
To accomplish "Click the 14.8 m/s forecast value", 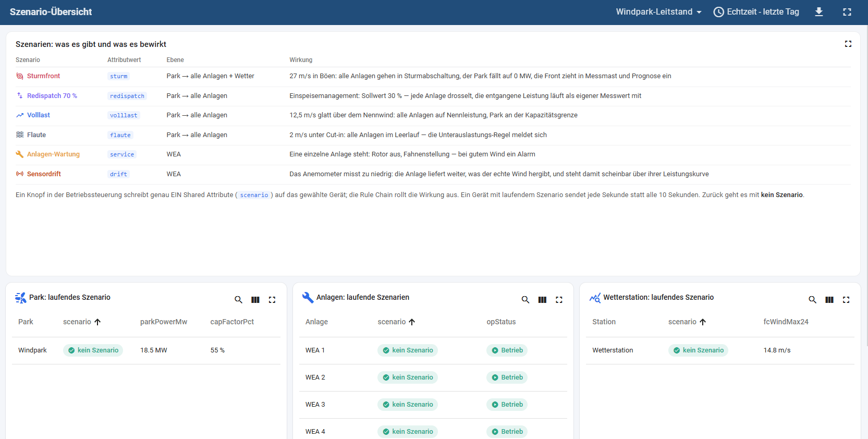I will (x=777, y=350).
